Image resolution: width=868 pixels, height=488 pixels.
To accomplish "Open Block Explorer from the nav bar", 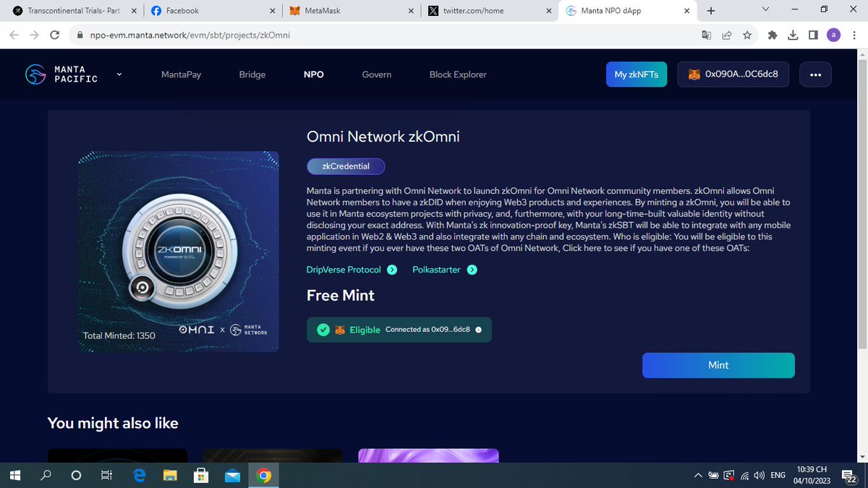I will point(458,74).
